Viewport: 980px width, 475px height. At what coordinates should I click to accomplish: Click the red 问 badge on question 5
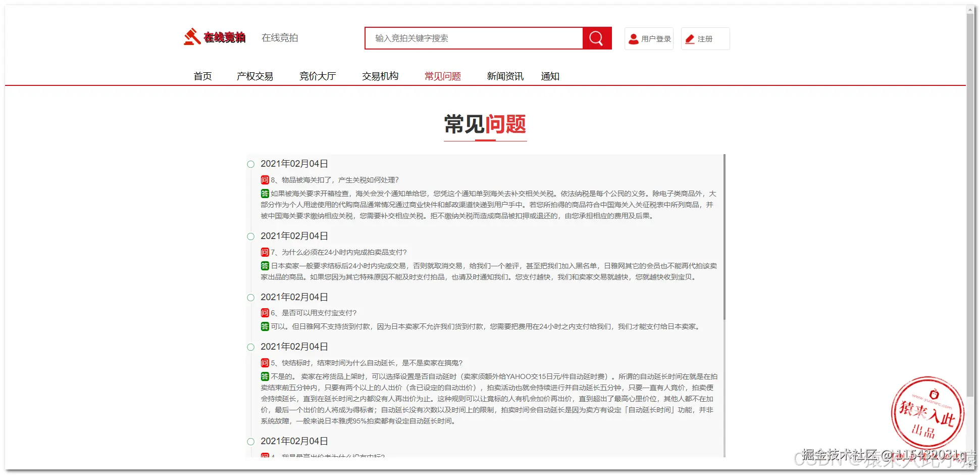tap(265, 362)
